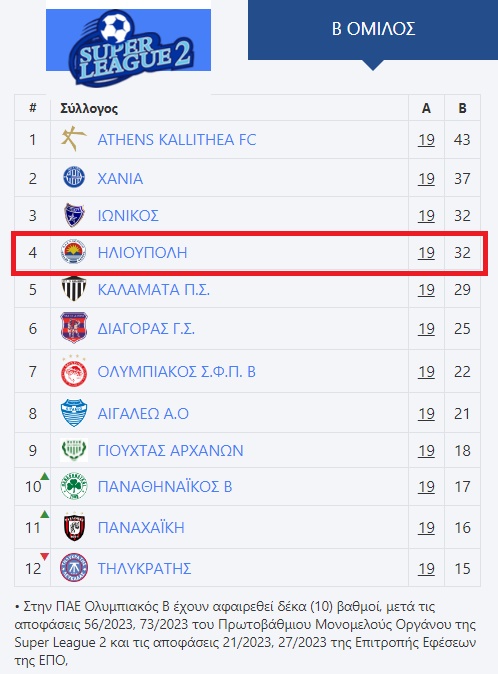
Task: Click the Athens Kallithea FC crest icon
Action: click(x=73, y=139)
